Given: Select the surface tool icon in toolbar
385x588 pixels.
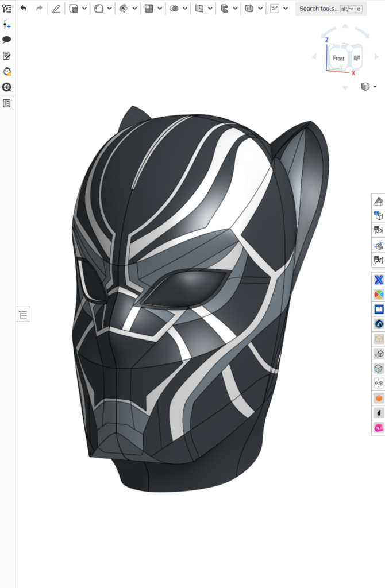Looking at the screenshot, I should [124, 8].
